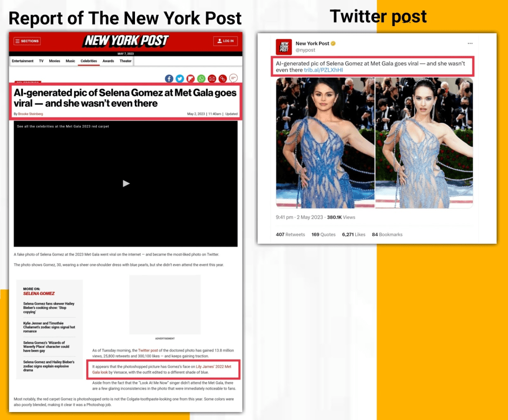Click the gold verified badge
Screen dimensions: 508x420
coord(333,44)
